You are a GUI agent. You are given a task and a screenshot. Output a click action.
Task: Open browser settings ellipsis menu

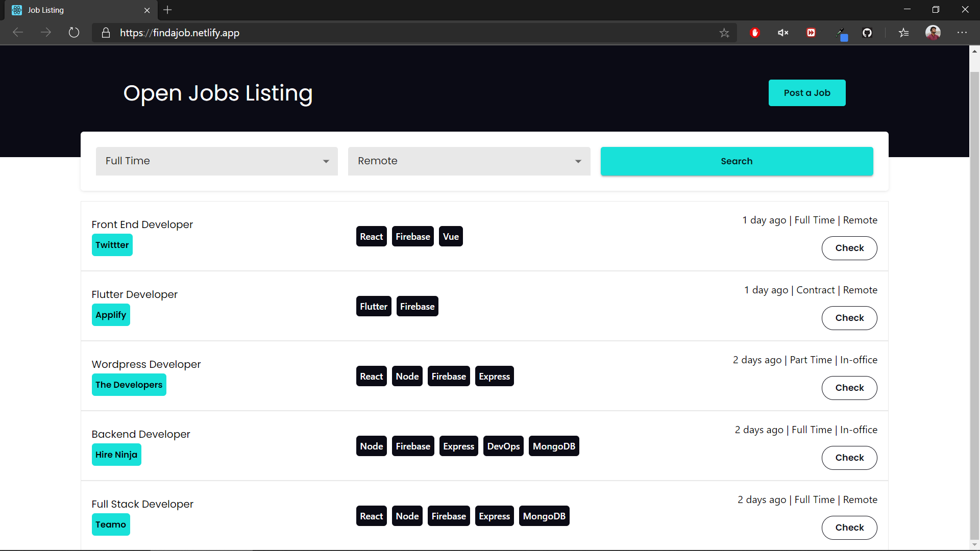pyautogui.click(x=962, y=33)
